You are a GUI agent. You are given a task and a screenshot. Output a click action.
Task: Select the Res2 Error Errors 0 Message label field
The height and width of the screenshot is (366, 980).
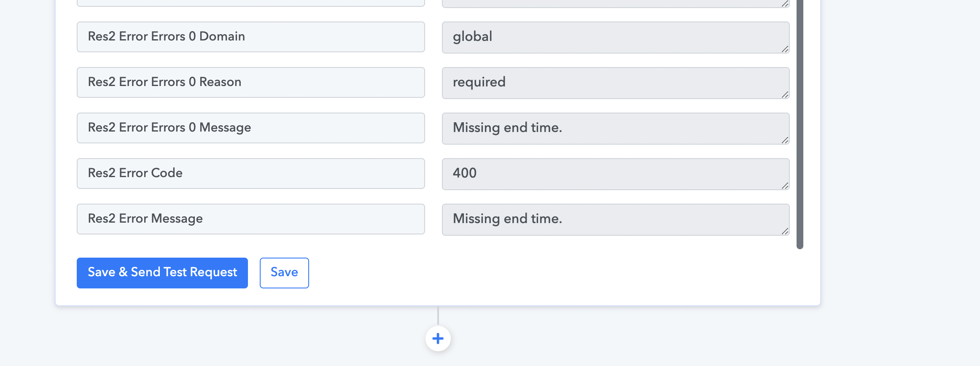point(251,128)
